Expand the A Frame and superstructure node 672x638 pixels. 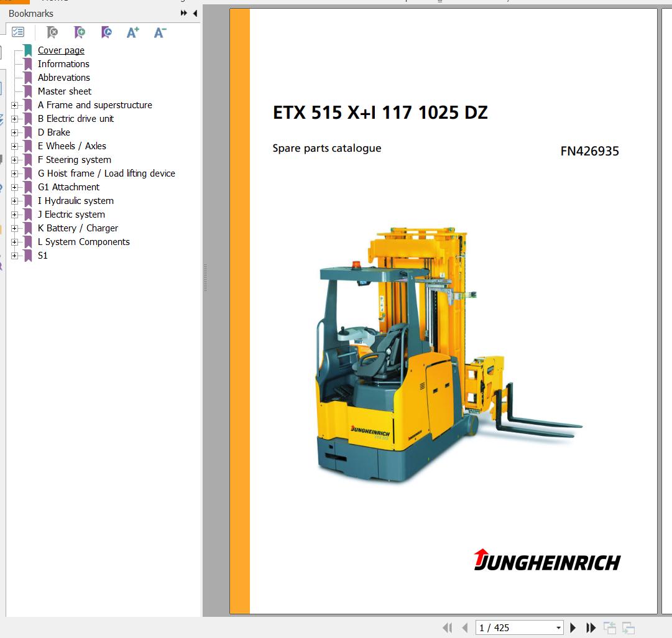tap(14, 105)
